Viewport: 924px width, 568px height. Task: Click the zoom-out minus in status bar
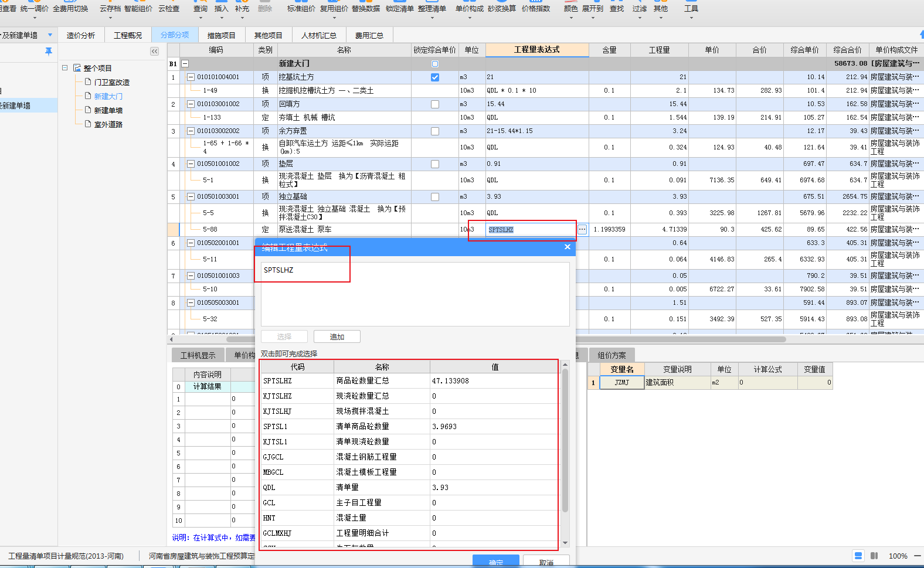coord(918,556)
